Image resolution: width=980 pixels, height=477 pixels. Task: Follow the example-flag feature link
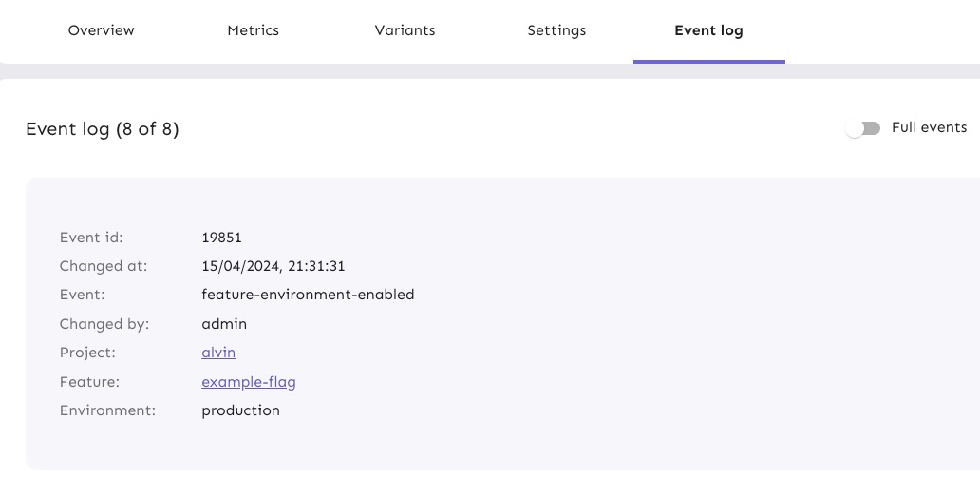(249, 382)
